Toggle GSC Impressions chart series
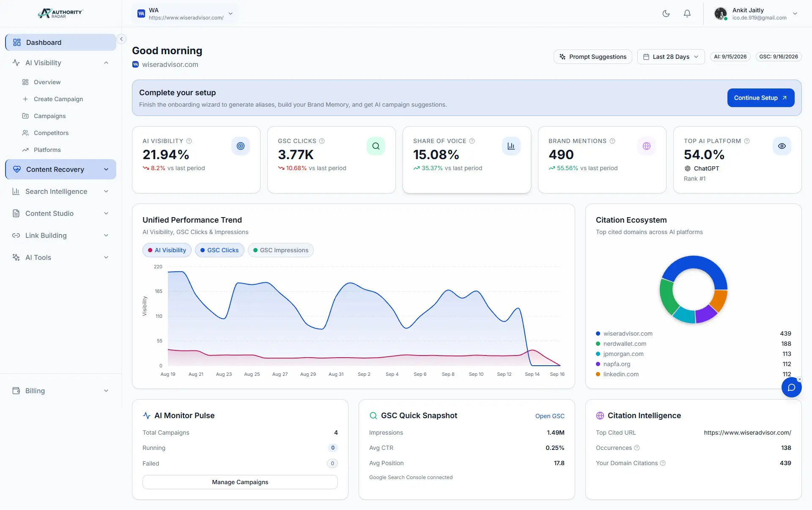Viewport: 812px width, 510px height. click(281, 250)
